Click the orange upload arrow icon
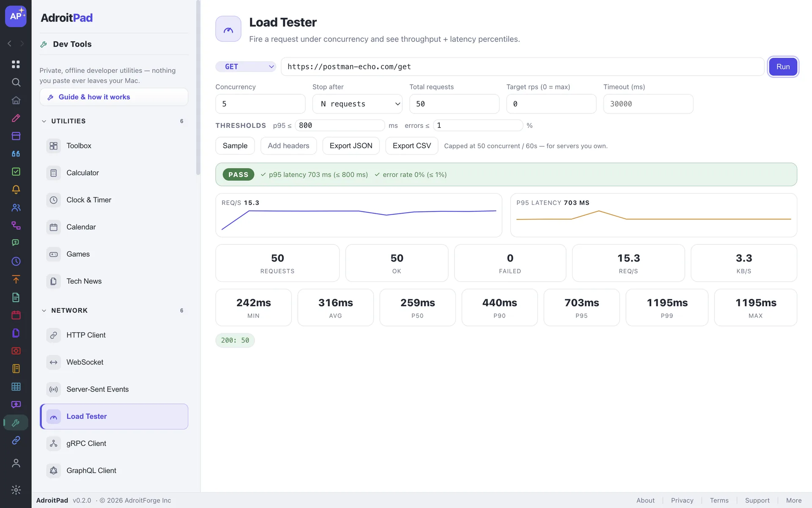Screen dimensions: 812x508 tap(16, 279)
